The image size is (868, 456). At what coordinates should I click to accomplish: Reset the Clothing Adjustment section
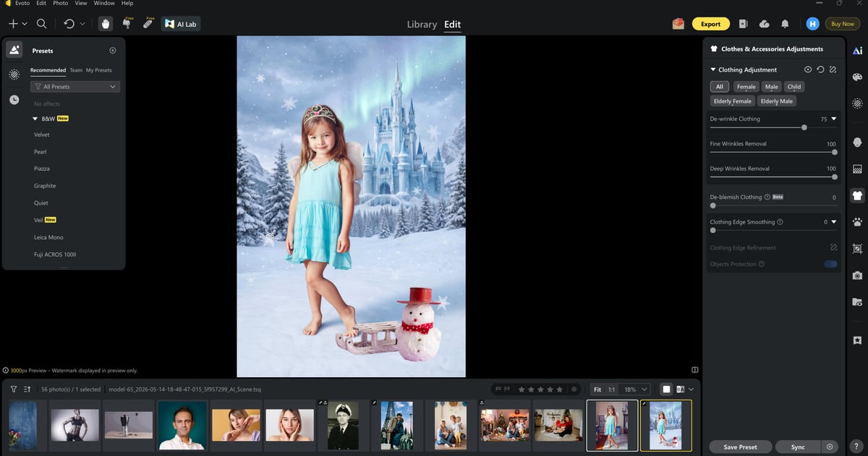[820, 69]
